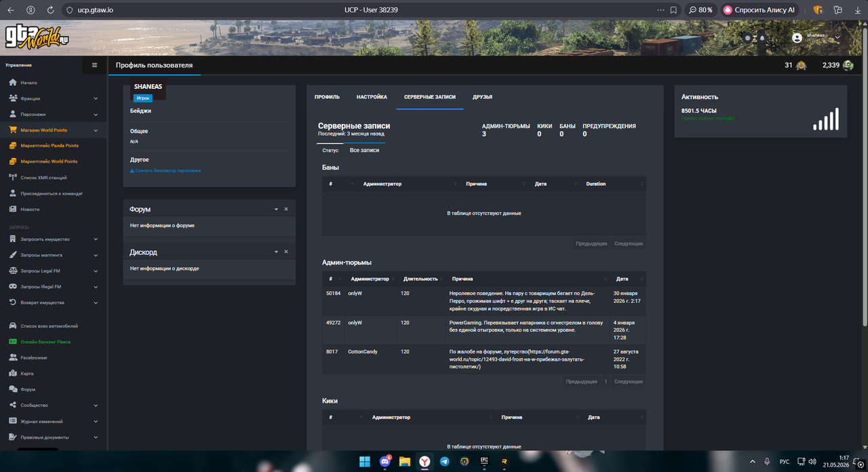This screenshot has height=472, width=868.
Task: Click the zoom magnifier 80% indicator
Action: [701, 10]
